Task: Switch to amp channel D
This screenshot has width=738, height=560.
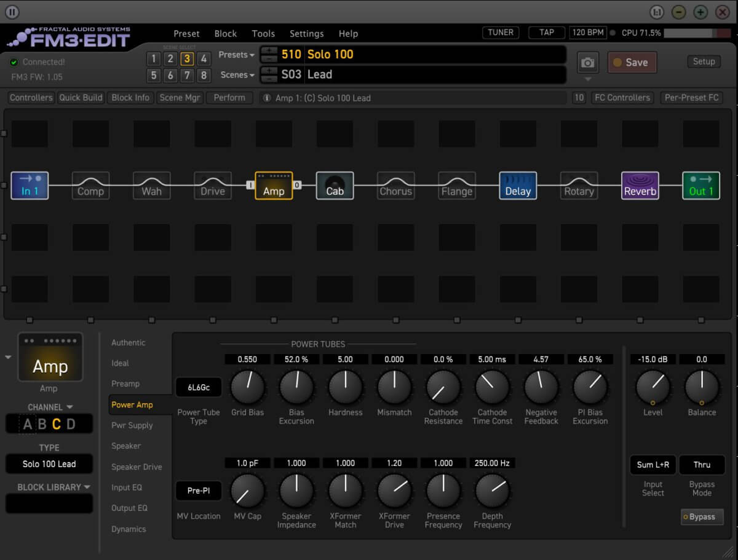Action: (71, 424)
